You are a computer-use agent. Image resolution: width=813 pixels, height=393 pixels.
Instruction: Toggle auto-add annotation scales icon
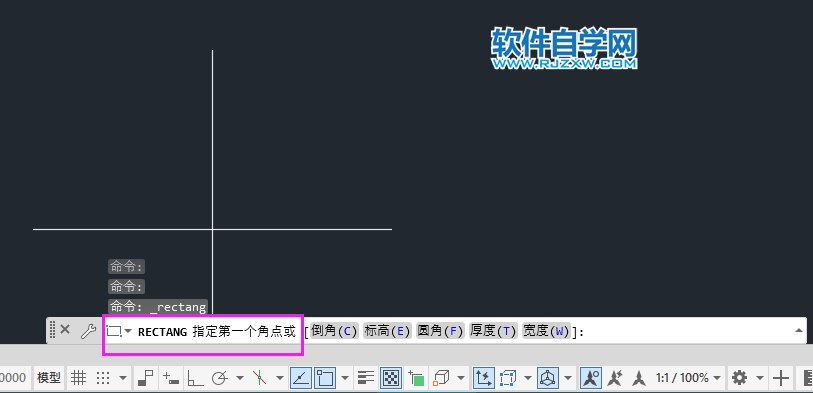tap(615, 378)
